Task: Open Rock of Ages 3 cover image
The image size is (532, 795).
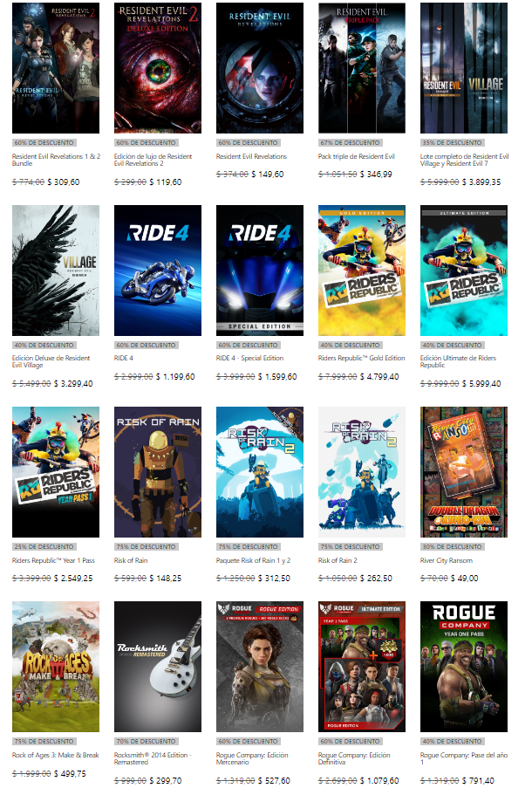Action: pos(56,666)
